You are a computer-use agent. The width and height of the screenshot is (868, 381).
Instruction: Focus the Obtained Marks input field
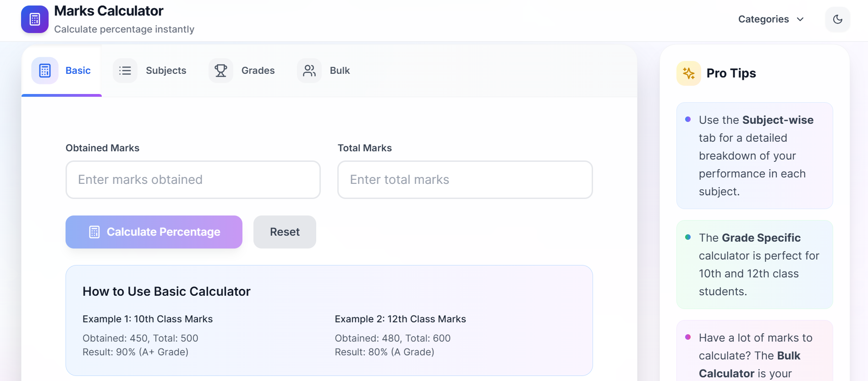(193, 180)
